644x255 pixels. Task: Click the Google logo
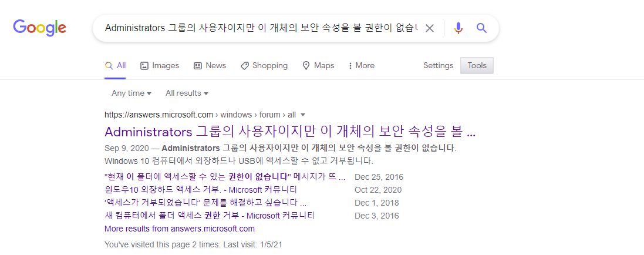39,28
